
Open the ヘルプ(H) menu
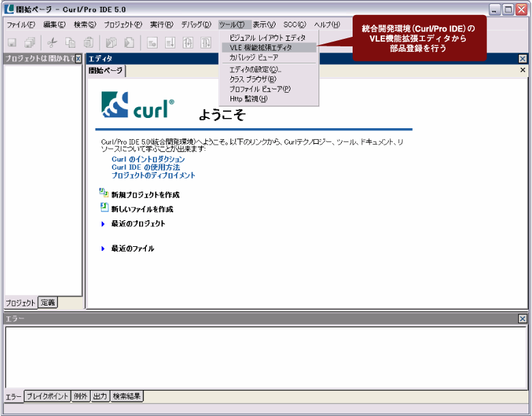(327, 25)
